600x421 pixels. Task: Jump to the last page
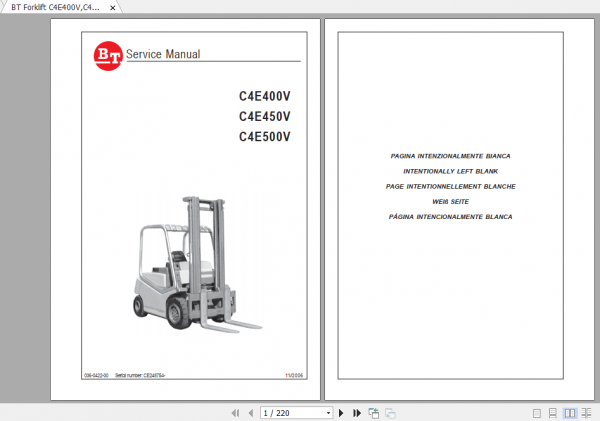357,413
